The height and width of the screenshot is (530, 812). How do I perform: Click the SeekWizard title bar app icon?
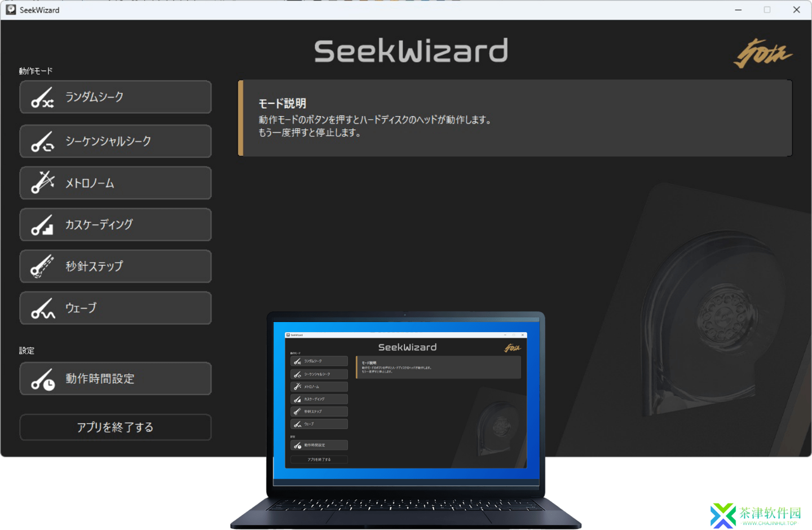pos(11,10)
